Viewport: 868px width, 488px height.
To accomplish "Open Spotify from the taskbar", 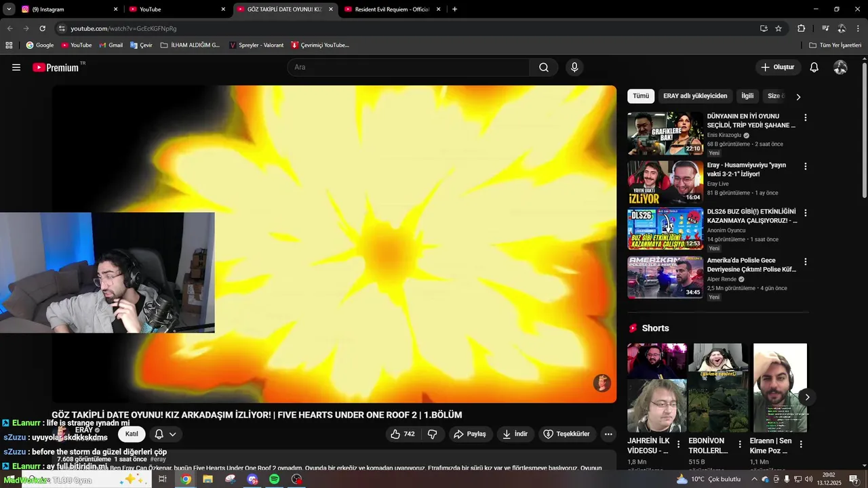I will coord(274,479).
